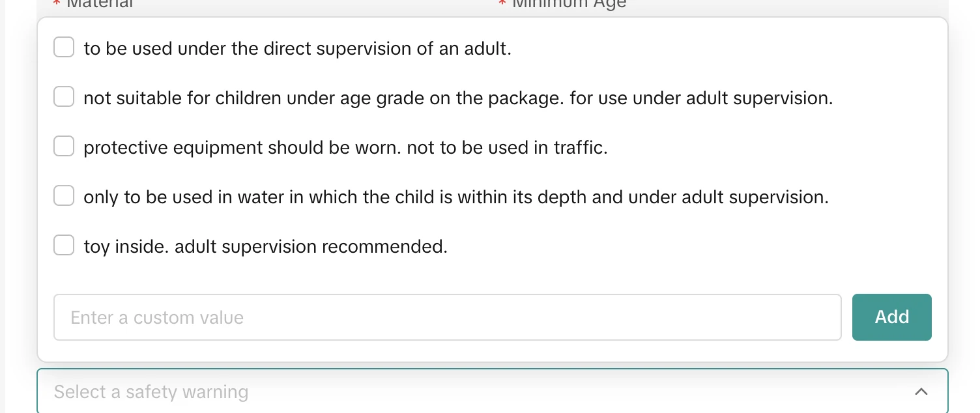The width and height of the screenshot is (980, 413).
Task: Collapse the safety warning list via chevron arrow
Action: point(921,392)
